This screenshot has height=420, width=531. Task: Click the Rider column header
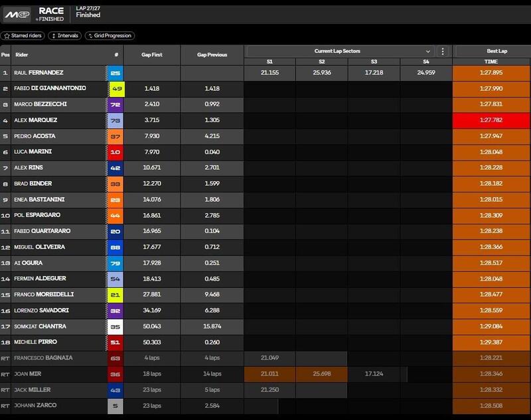coord(22,55)
